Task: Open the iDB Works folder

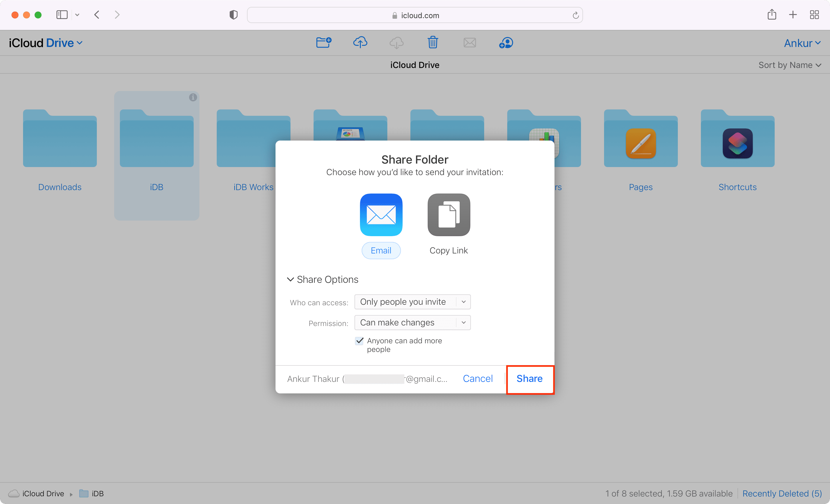Action: coord(246,138)
